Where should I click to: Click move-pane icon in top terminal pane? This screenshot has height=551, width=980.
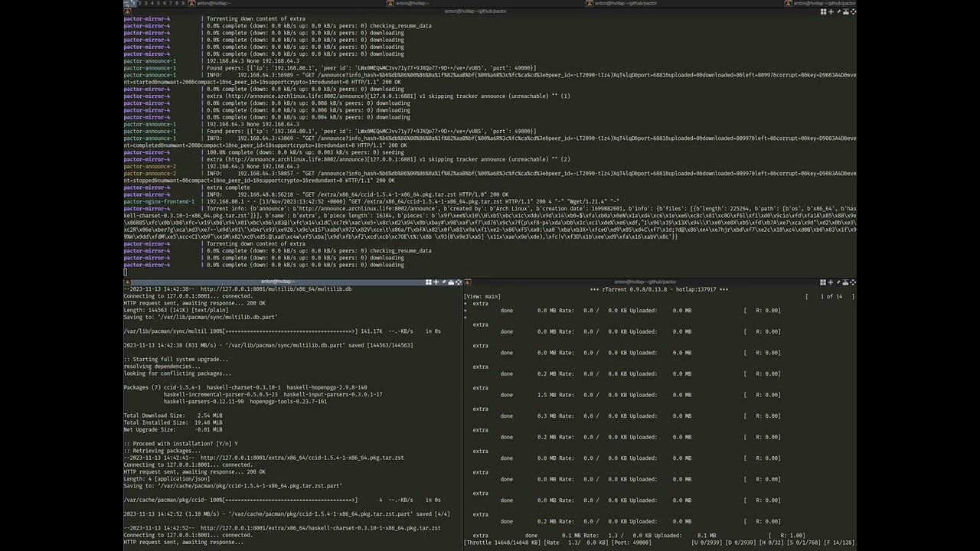[831, 11]
